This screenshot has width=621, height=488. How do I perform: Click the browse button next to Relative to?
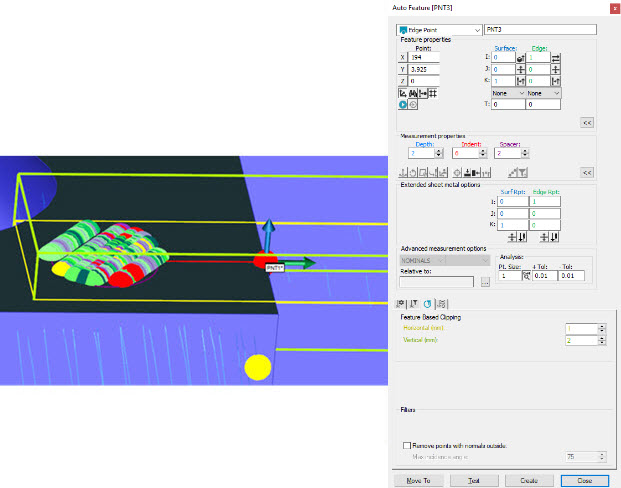click(x=486, y=283)
